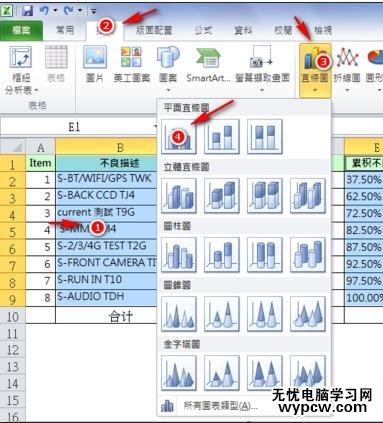Choose stacked cylinder chart
383x423 pixels.
click(x=222, y=255)
